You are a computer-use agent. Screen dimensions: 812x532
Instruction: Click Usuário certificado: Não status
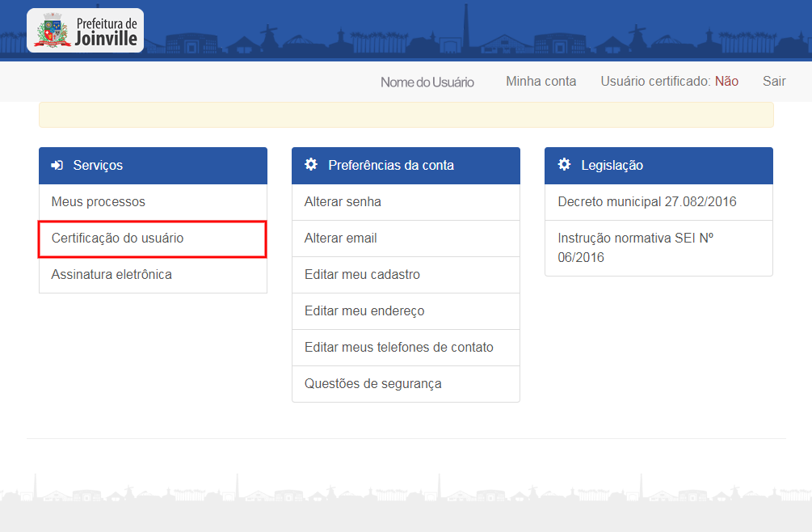pos(669,82)
